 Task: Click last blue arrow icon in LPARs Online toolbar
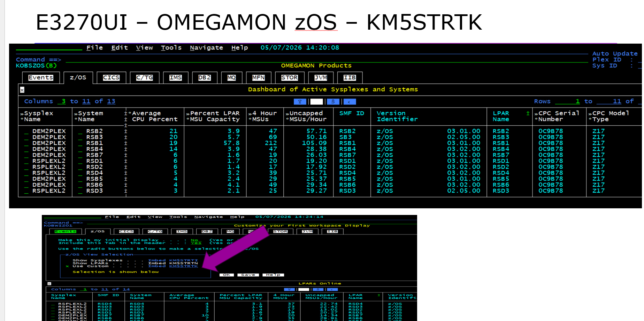(332, 289)
